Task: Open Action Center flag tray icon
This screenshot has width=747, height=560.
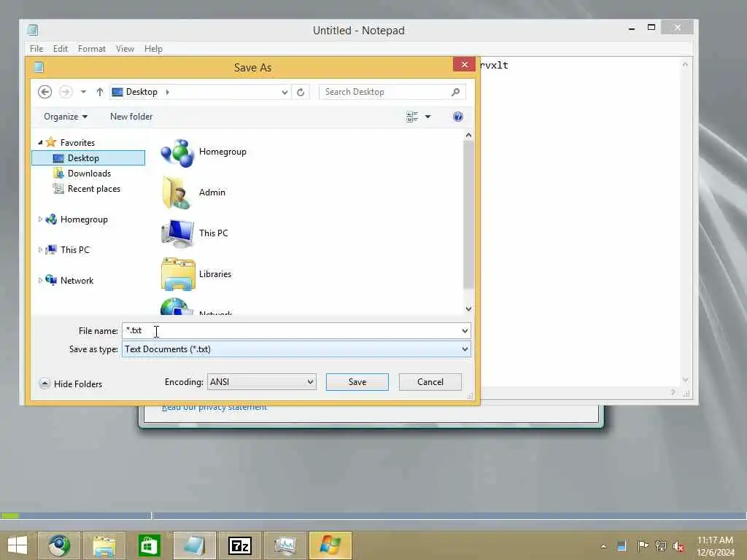Action: click(642, 545)
